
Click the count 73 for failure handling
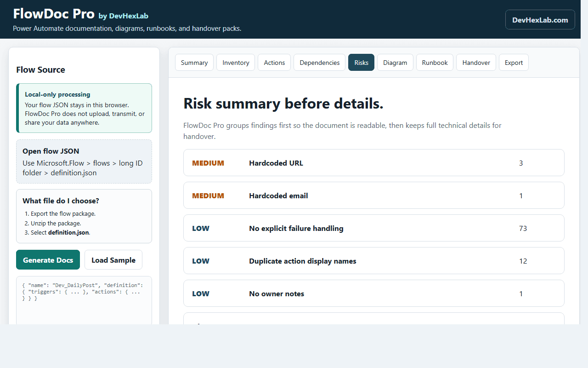523,228
